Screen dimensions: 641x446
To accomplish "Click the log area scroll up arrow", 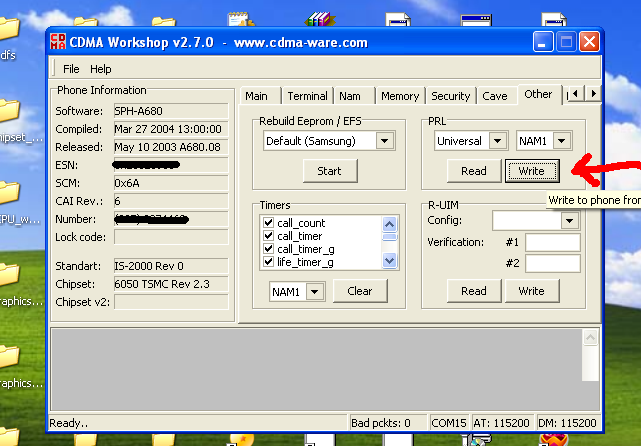I will tap(590, 337).
